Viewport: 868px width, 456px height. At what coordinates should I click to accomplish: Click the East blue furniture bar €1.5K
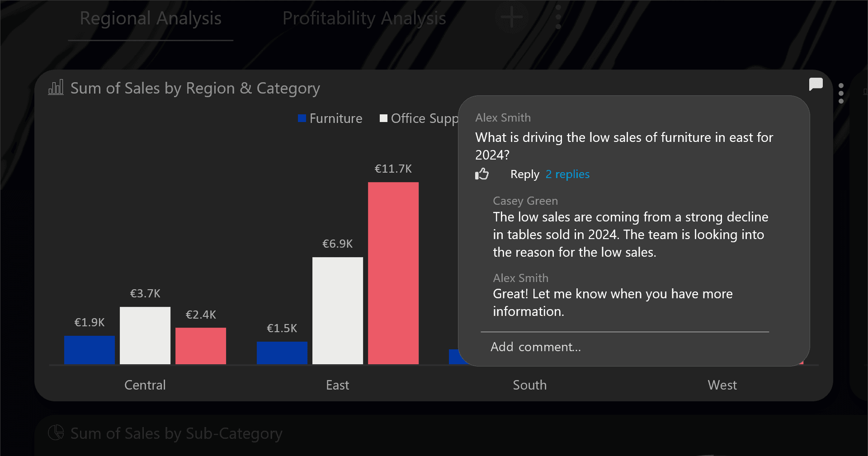pyautogui.click(x=282, y=353)
